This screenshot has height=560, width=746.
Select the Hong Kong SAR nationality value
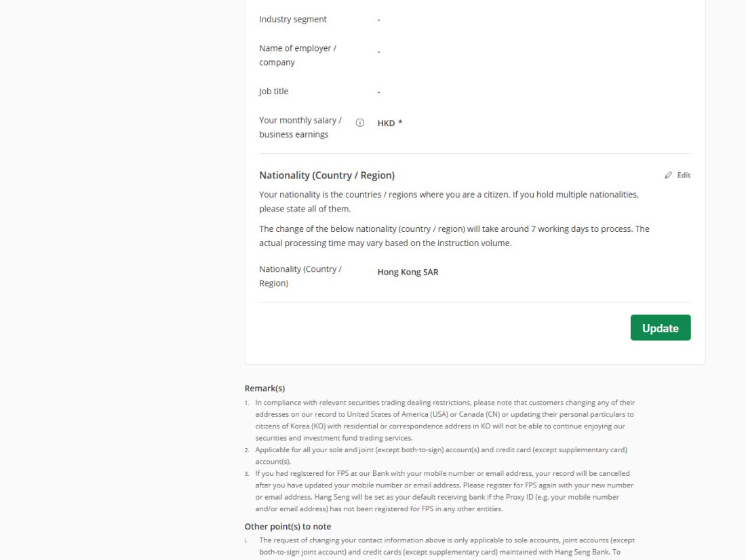[x=408, y=273]
